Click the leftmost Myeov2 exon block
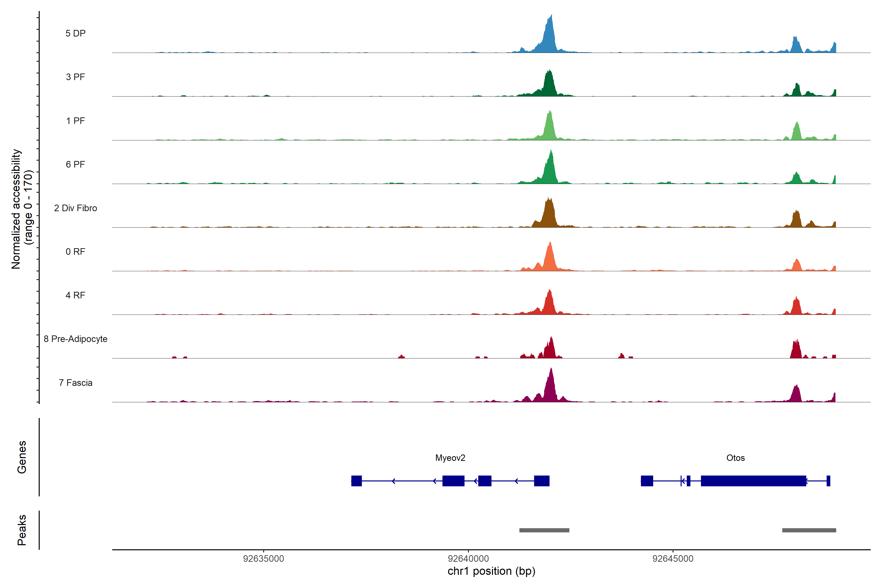The height and width of the screenshot is (588, 882). pos(356,481)
